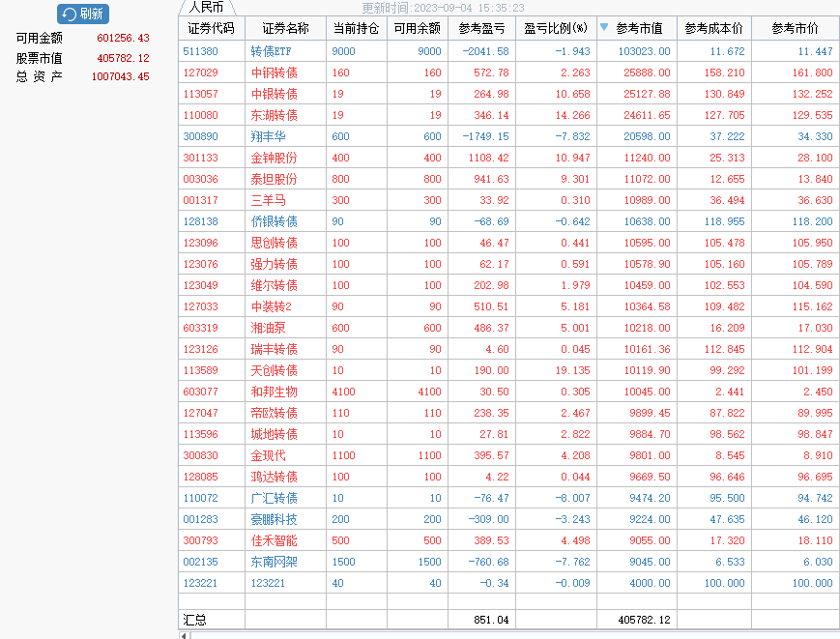Sort by 可用余额 column header

[x=417, y=29]
